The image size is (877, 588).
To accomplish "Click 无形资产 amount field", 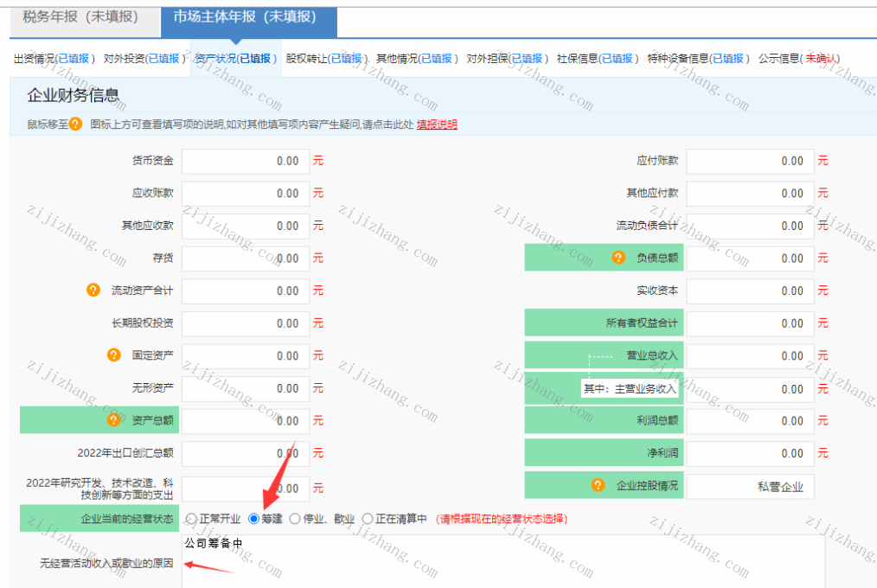I will click(x=246, y=388).
